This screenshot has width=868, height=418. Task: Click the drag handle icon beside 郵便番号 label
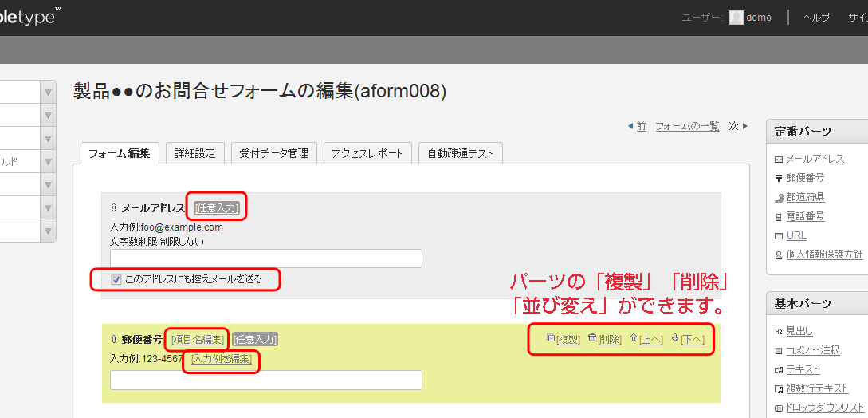[x=114, y=339]
